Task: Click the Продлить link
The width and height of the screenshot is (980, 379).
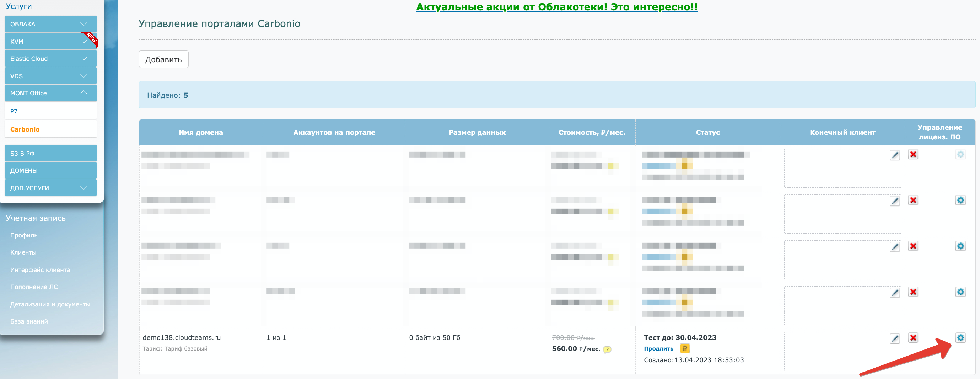Action: pos(658,348)
